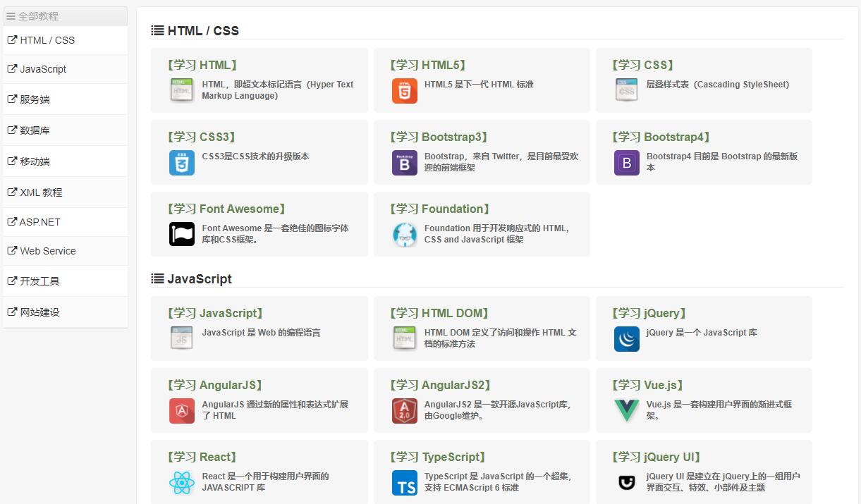Click text 'HTML5 是下一代 HTML 标准'
The height and width of the screenshot is (504, 861).
479,85
